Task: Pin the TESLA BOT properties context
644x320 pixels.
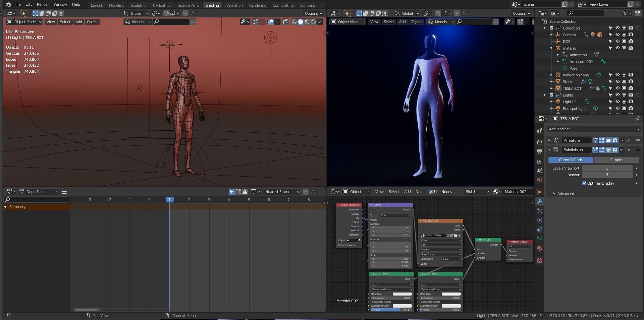Action: pos(637,119)
